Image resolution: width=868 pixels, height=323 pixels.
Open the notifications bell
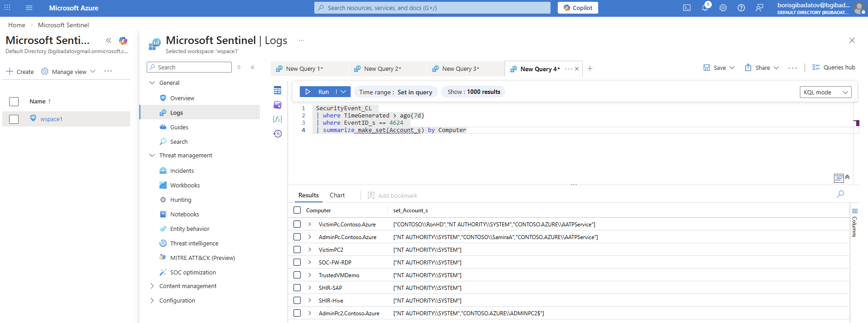(705, 8)
